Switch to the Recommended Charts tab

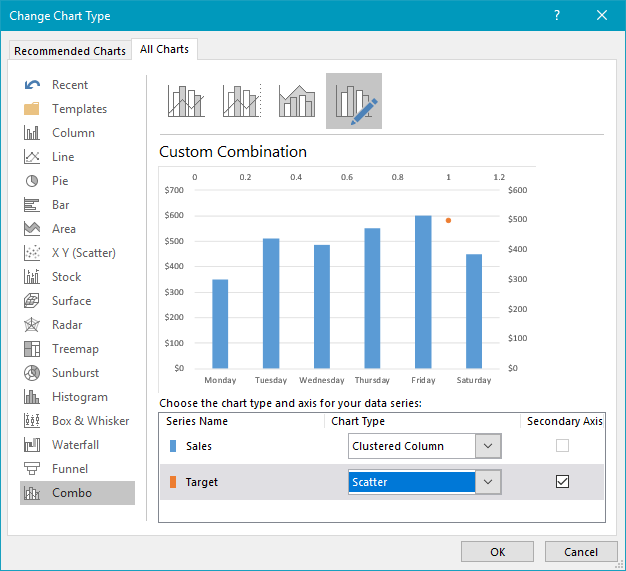click(x=70, y=50)
